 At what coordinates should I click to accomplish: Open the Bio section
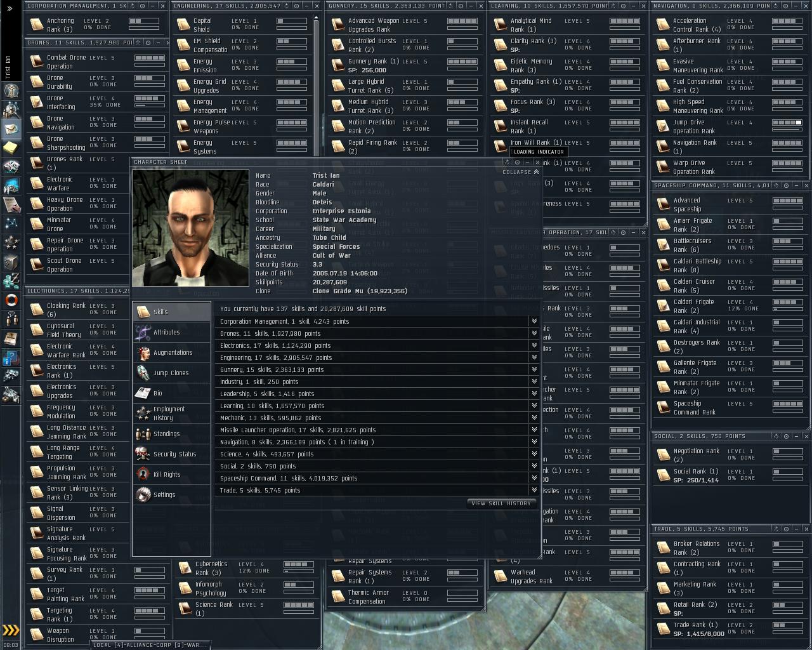pyautogui.click(x=171, y=393)
